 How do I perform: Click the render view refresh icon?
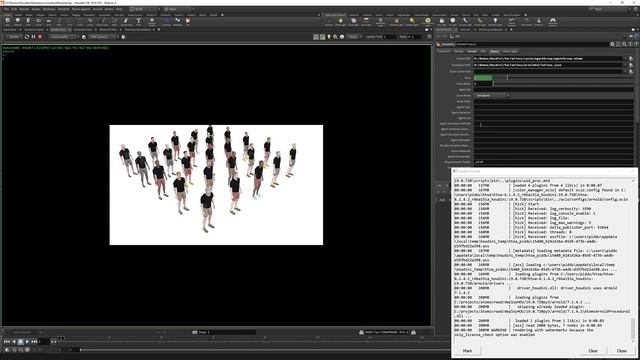[27, 37]
